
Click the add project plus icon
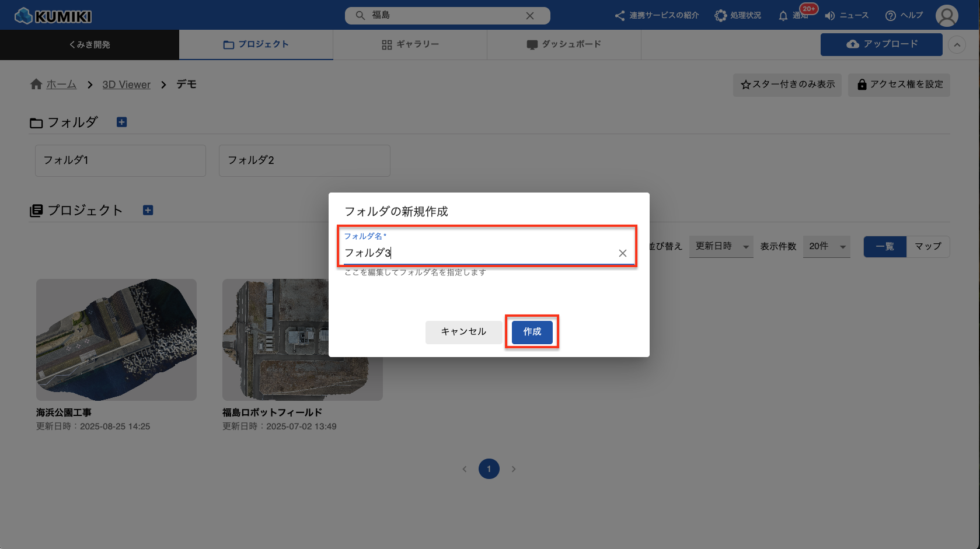click(148, 210)
